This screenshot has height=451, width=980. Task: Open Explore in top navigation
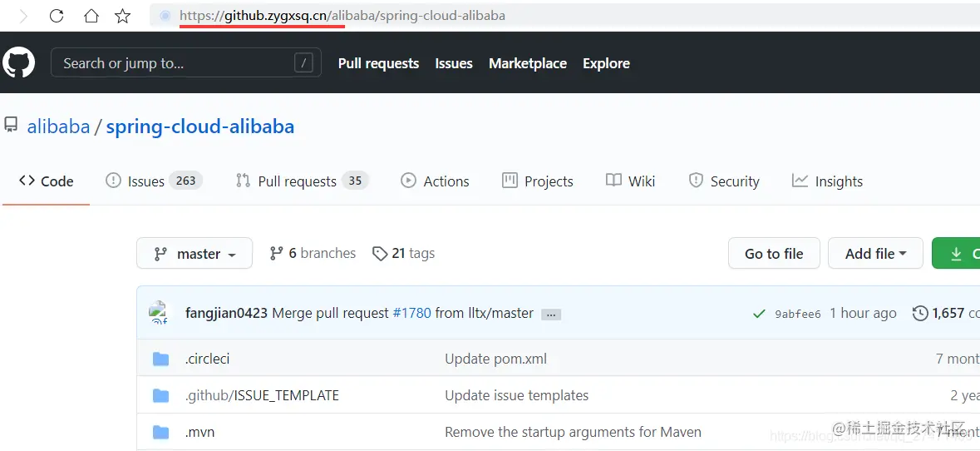[606, 63]
